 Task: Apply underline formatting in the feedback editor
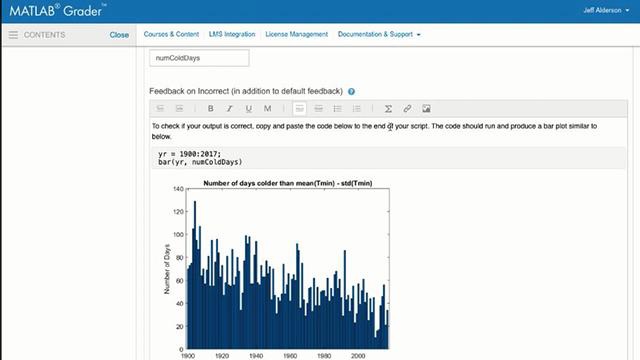click(x=248, y=109)
